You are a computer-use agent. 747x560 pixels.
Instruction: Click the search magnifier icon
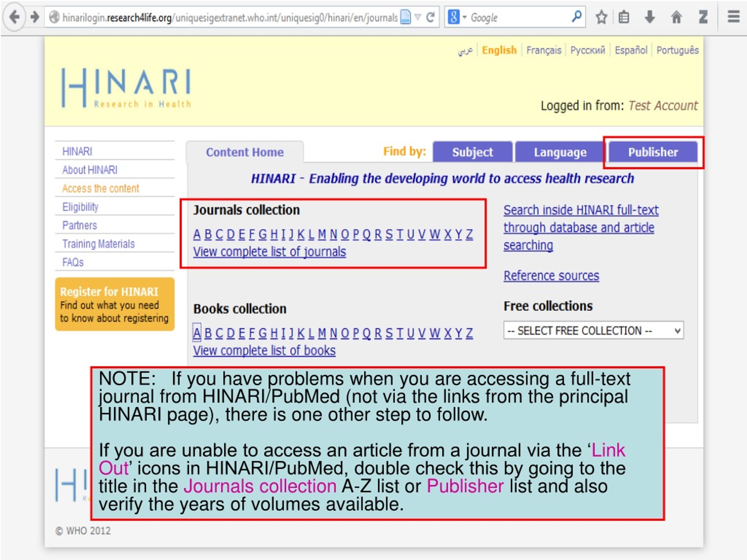pos(577,16)
